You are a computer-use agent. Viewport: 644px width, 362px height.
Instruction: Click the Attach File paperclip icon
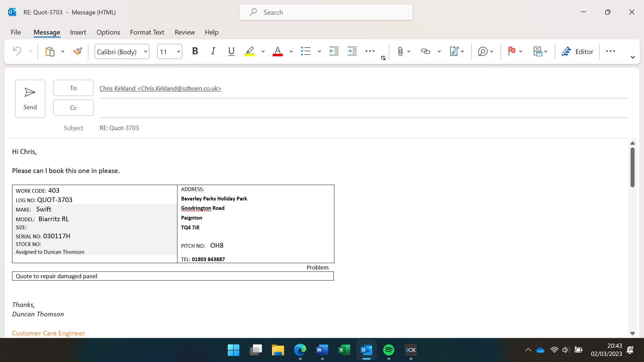coord(400,51)
